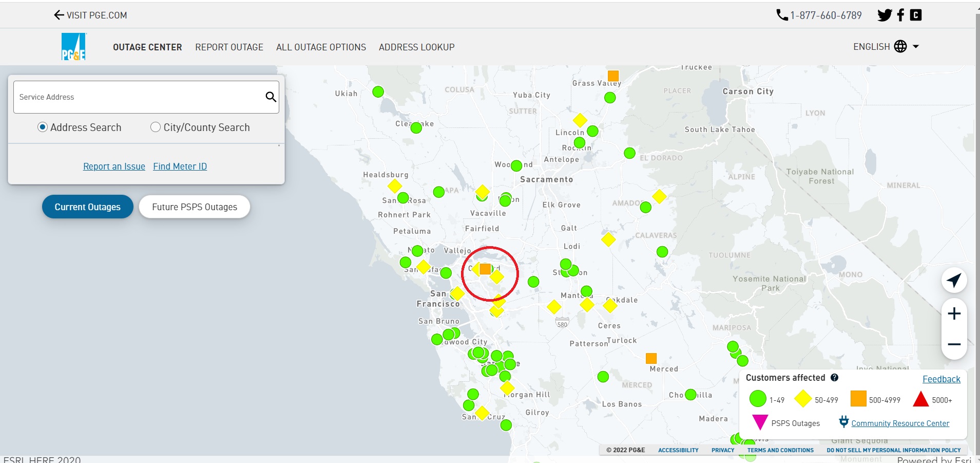The width and height of the screenshot is (980, 463).
Task: Select the green outage marker beside Ukiah
Action: [378, 91]
